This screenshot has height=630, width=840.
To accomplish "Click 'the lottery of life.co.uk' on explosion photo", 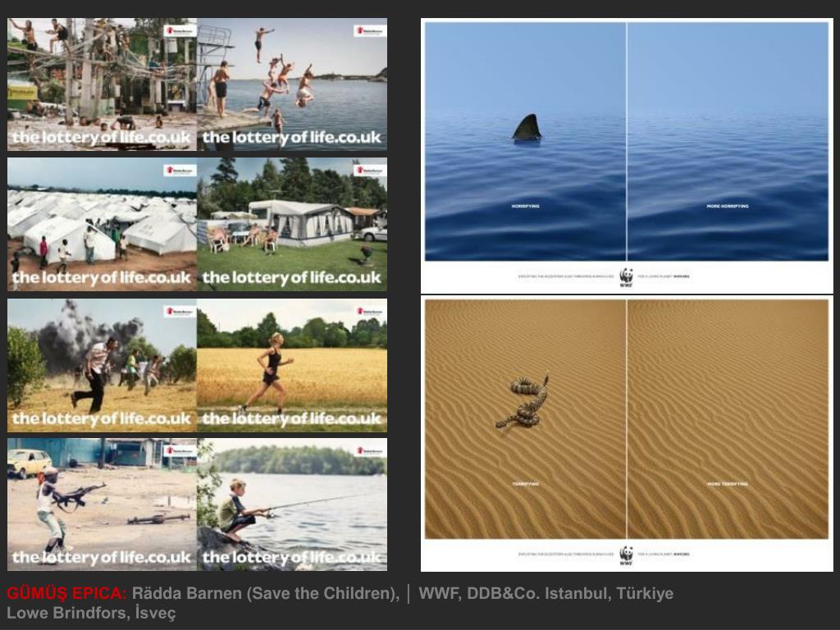I will (x=101, y=418).
